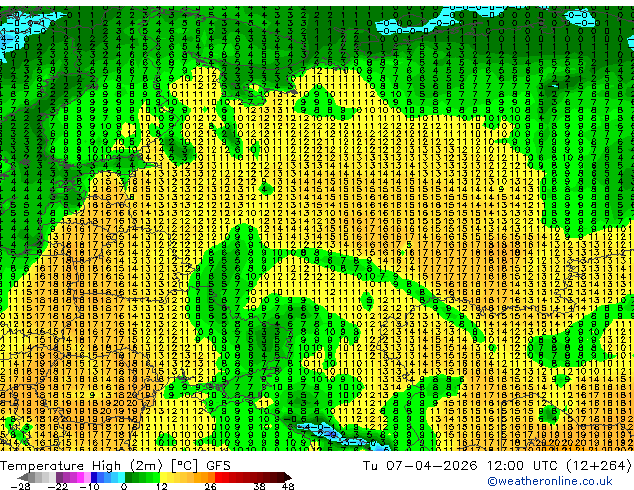Click the dark green legend swatch after 0

click(x=129, y=477)
